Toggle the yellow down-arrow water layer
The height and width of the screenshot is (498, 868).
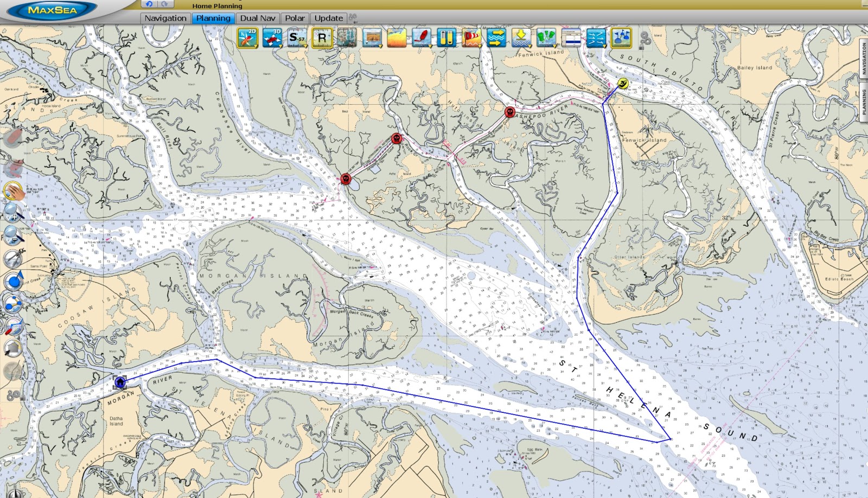coord(522,38)
